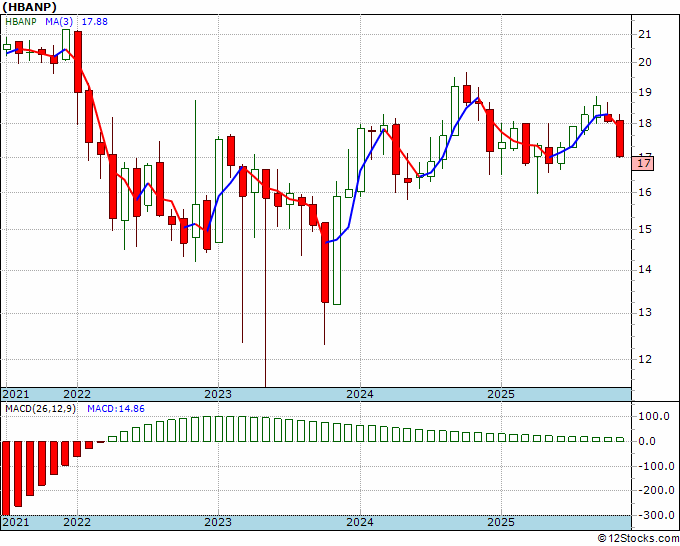Click the 2023 label on MACD timeline

click(218, 522)
